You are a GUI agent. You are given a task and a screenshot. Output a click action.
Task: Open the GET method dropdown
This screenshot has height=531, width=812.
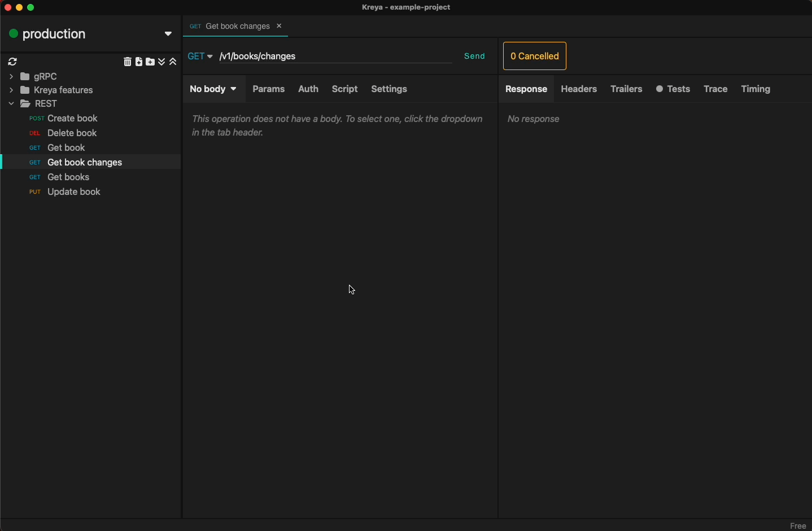tap(200, 56)
